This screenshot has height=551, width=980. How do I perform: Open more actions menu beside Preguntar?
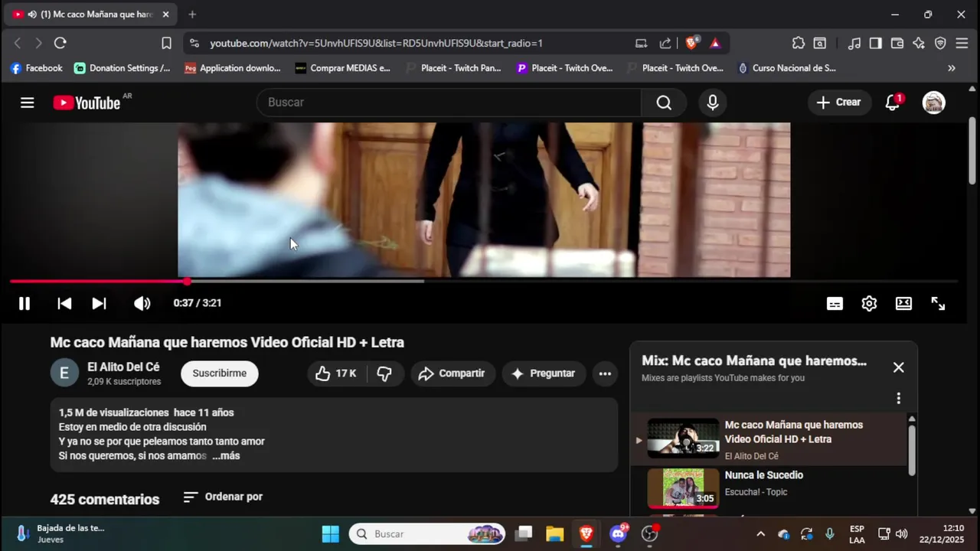[605, 373]
